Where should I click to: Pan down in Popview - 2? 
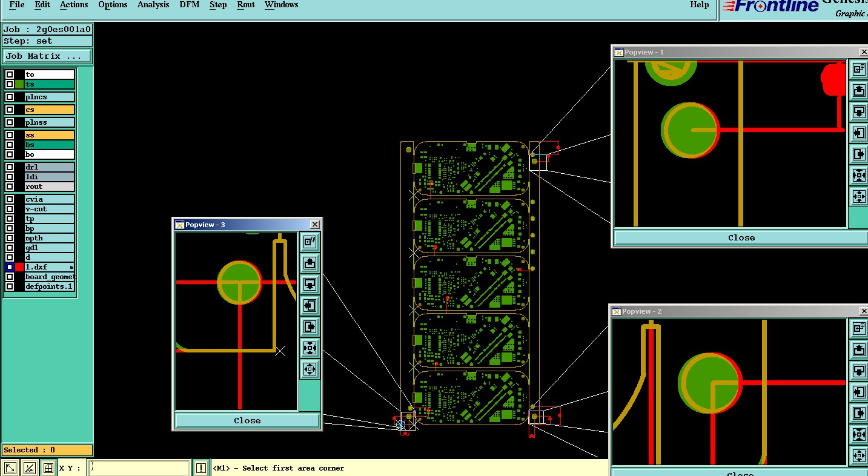pyautogui.click(x=859, y=371)
